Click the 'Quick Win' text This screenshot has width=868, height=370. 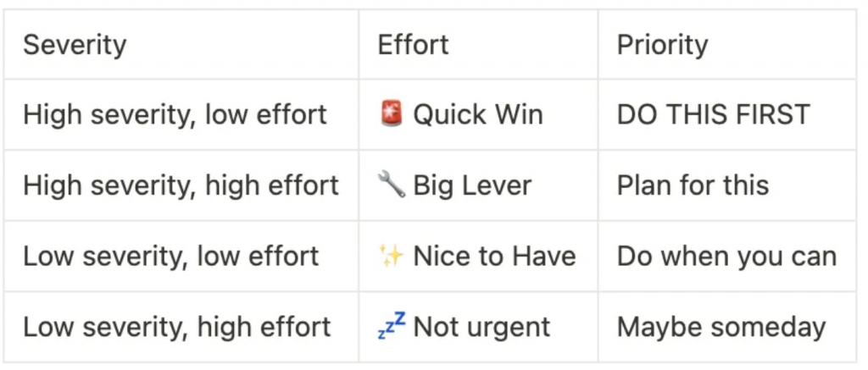click(x=478, y=114)
